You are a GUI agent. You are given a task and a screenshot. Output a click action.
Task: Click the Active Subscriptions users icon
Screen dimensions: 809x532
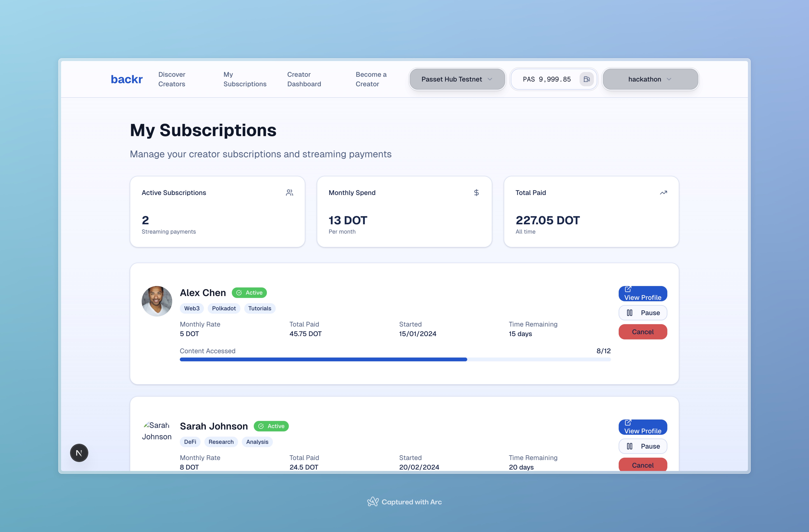click(x=289, y=193)
